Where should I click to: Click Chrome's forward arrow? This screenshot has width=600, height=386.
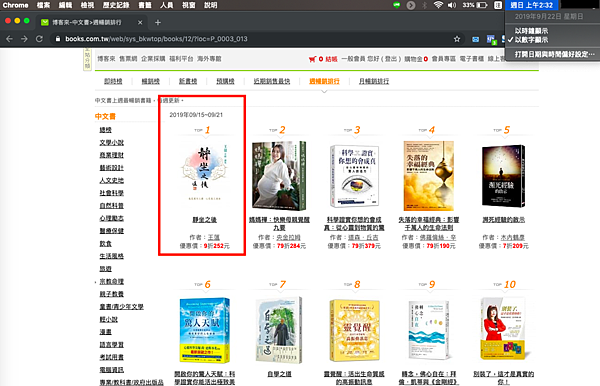pos(24,39)
